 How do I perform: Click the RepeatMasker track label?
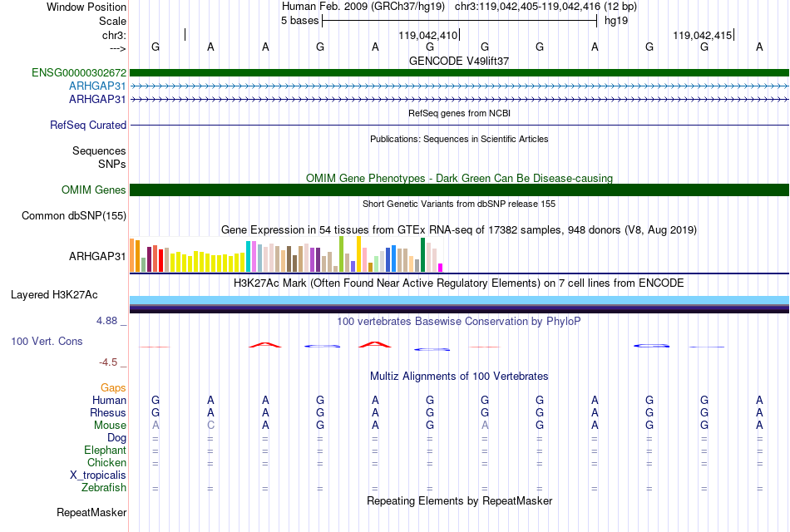(x=91, y=512)
